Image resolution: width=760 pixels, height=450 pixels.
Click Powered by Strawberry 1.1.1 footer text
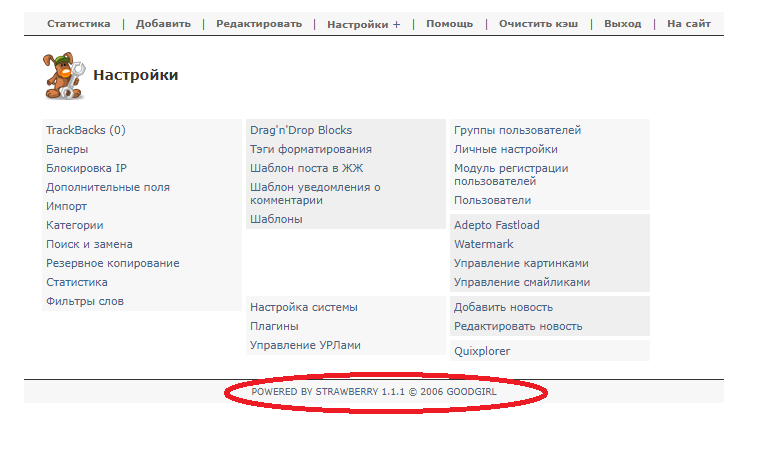374,392
